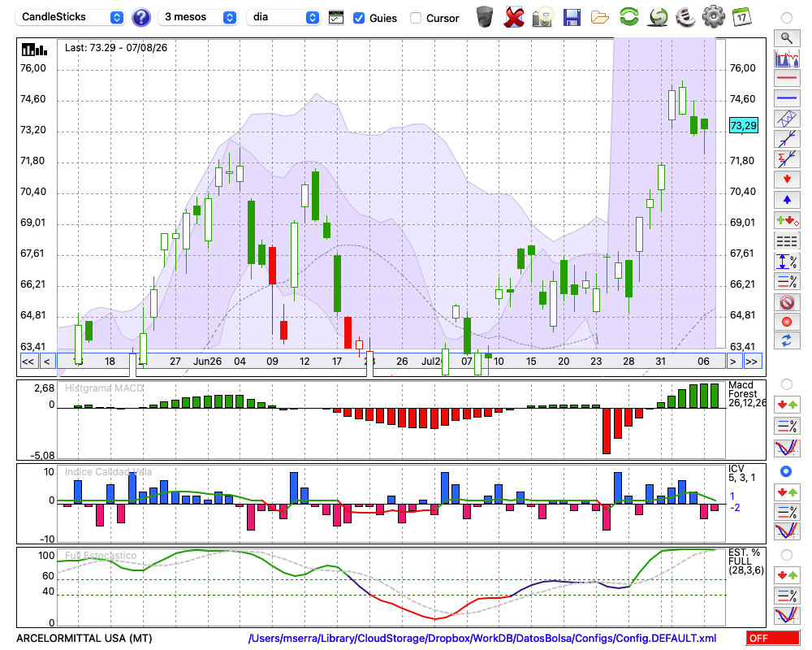
Task: Select the magnifier zoom tool
Action: click(787, 38)
